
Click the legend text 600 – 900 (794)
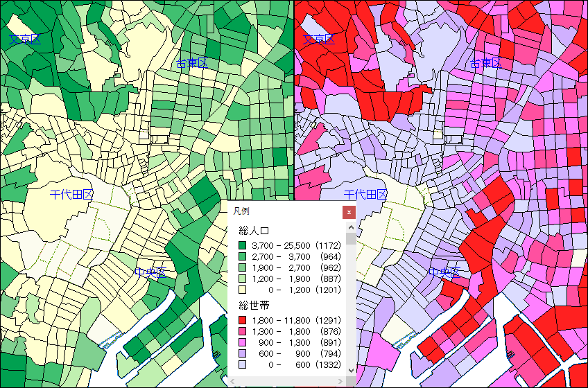click(300, 353)
